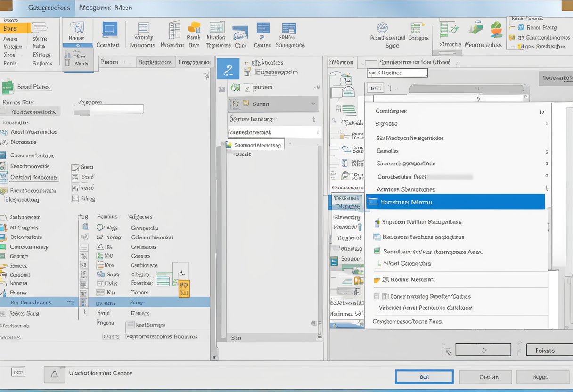The height and width of the screenshot is (392, 573).
Task: Select the highlighted Horstaces Menu context entry
Action: click(x=455, y=201)
